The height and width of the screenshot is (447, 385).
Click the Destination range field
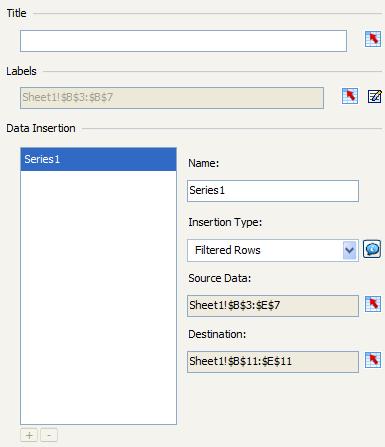pos(273,362)
